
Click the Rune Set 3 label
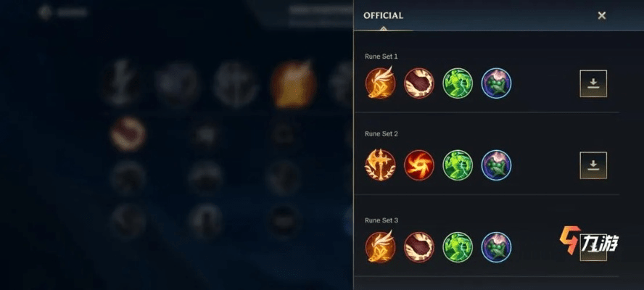click(381, 220)
